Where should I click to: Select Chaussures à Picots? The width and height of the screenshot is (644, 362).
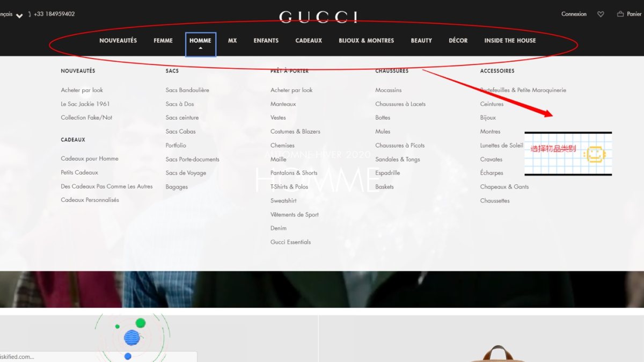[x=400, y=145]
